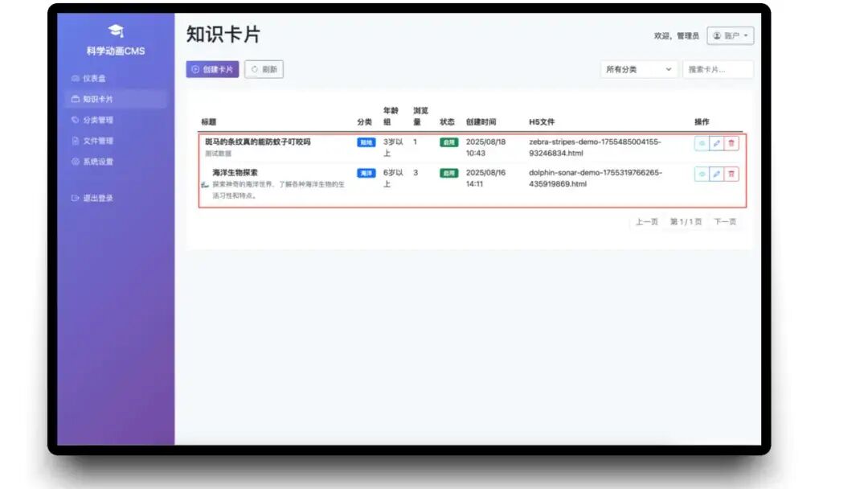Expand the 所有分类 category dropdown

pyautogui.click(x=638, y=69)
